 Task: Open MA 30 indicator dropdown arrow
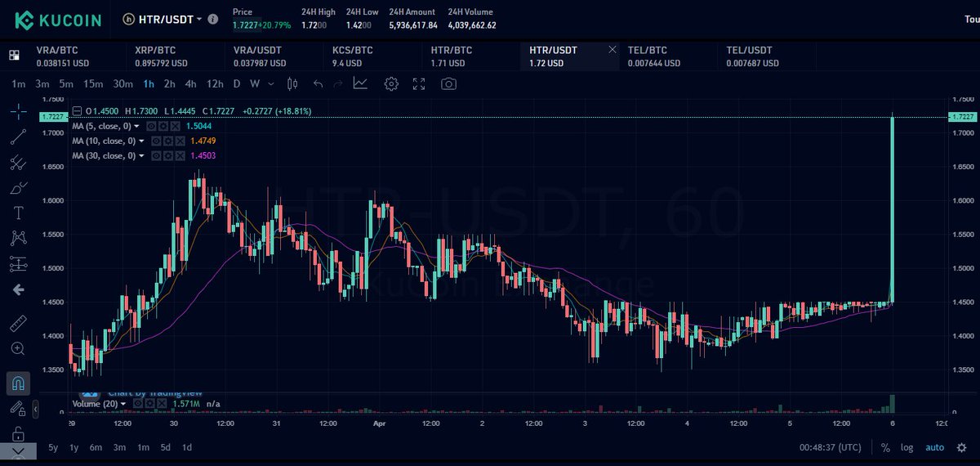pos(141,155)
